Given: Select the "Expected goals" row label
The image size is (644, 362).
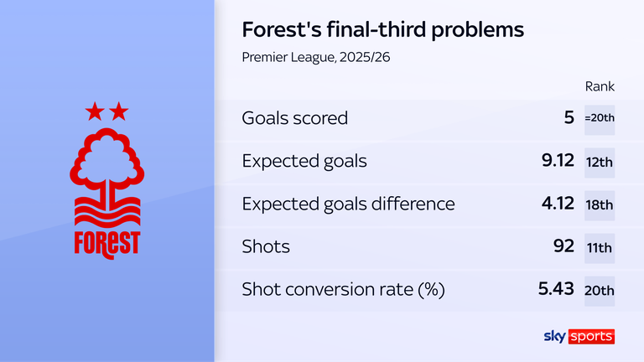Looking at the screenshot, I should (304, 161).
